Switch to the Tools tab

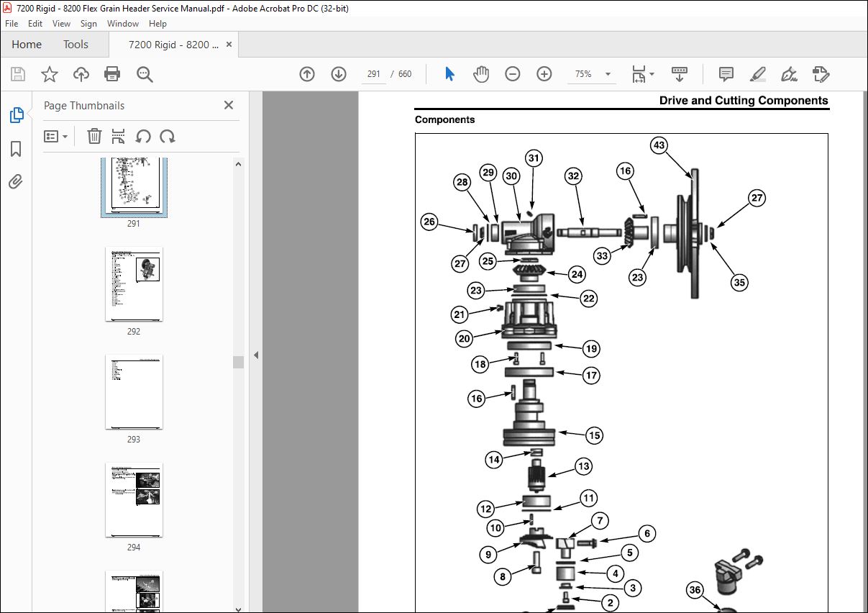pyautogui.click(x=76, y=45)
